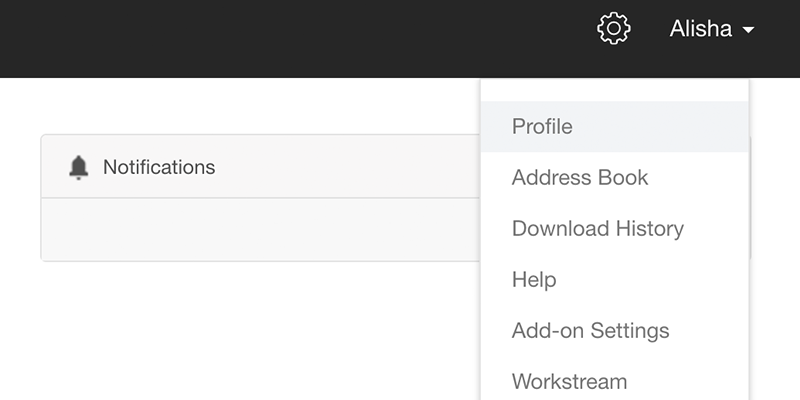Click the word Settings in Add-on Settings
Image resolution: width=800 pixels, height=400 pixels.
(630, 331)
